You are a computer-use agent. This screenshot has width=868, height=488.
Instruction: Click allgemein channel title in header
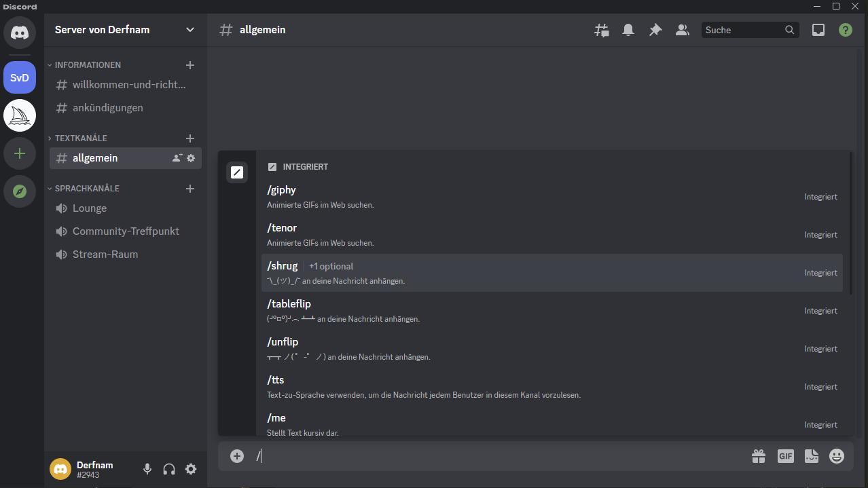[262, 30]
